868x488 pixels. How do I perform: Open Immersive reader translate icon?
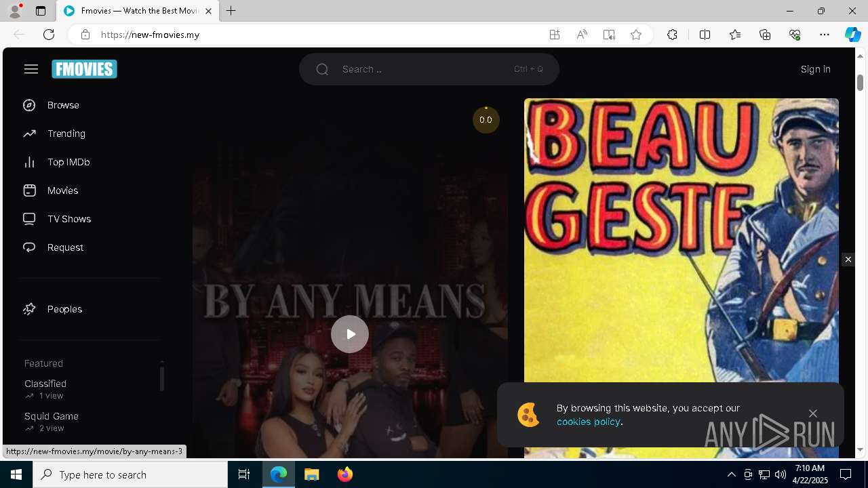[x=609, y=35]
